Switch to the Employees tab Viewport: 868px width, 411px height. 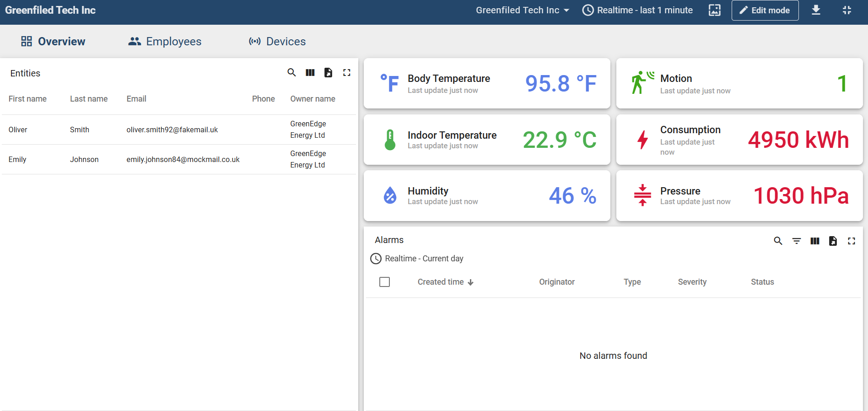click(165, 42)
